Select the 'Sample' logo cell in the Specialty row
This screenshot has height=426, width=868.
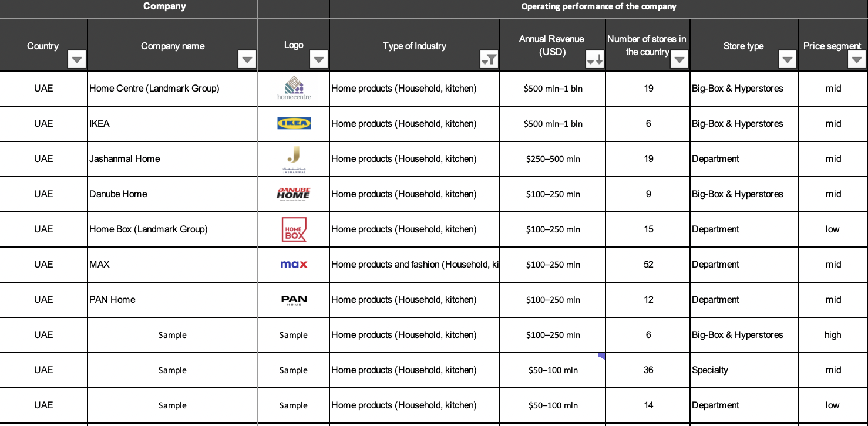point(294,370)
